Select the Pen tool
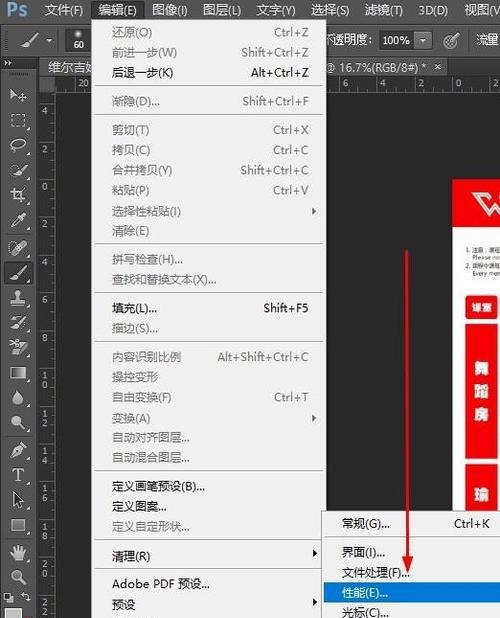This screenshot has height=618, width=500. pyautogui.click(x=18, y=450)
